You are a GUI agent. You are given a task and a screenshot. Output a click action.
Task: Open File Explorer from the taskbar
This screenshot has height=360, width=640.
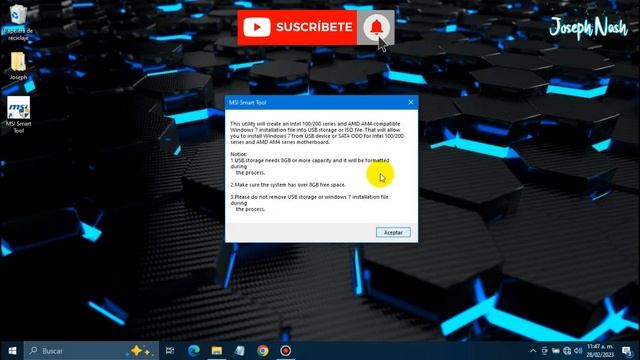[x=216, y=351]
